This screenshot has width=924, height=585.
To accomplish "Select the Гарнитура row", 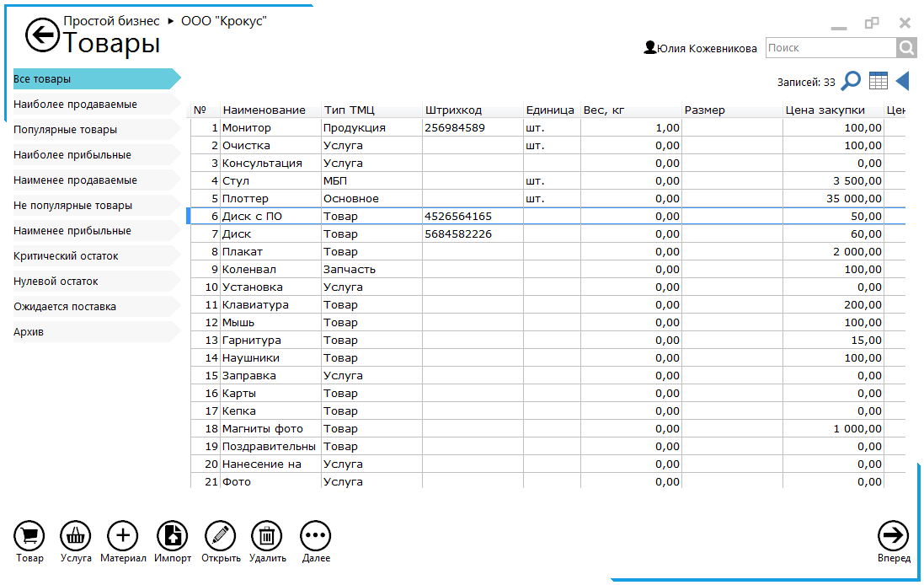I will coord(548,341).
